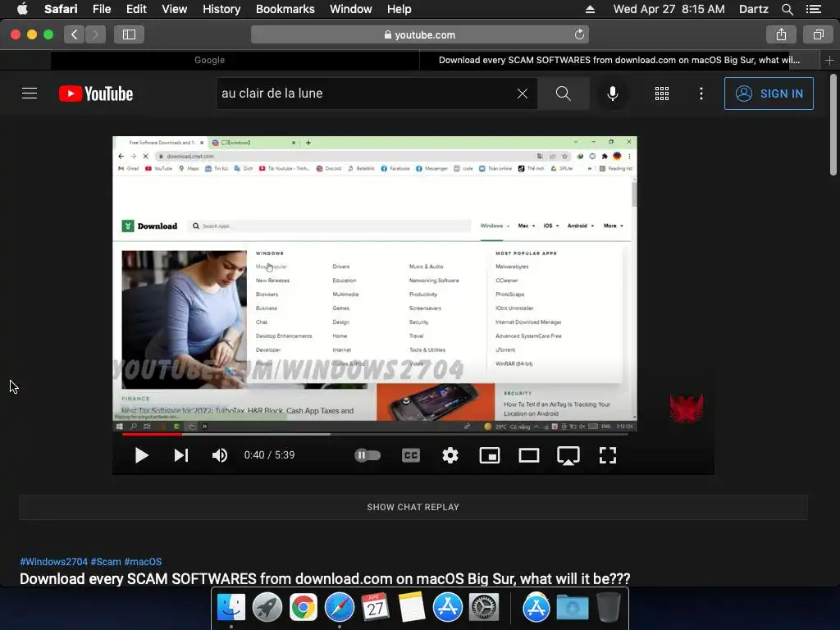Show the Safari tab overview
This screenshot has height=630, width=840.
(818, 34)
